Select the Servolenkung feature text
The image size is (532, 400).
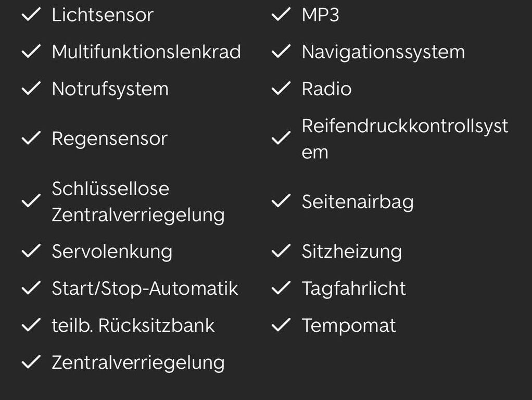(x=112, y=252)
